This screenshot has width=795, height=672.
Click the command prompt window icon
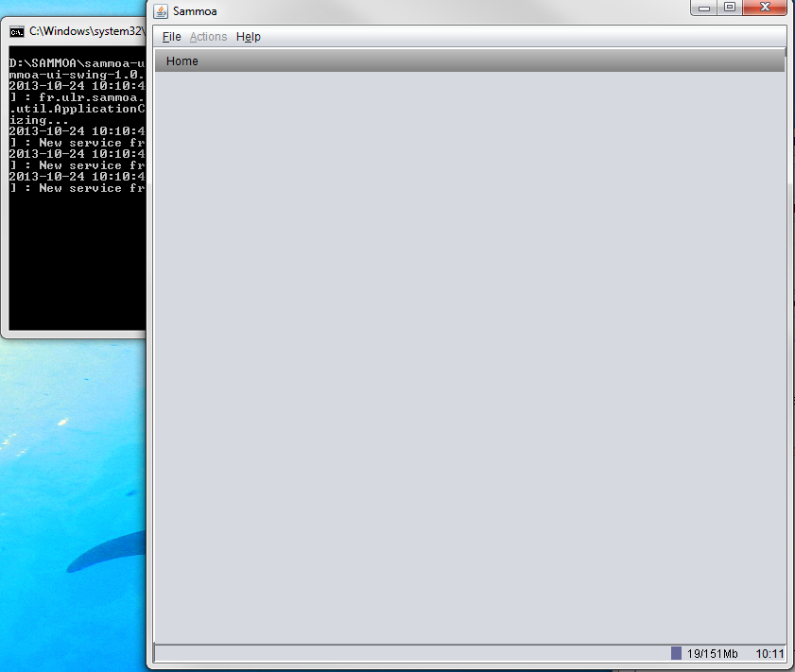coord(17,32)
